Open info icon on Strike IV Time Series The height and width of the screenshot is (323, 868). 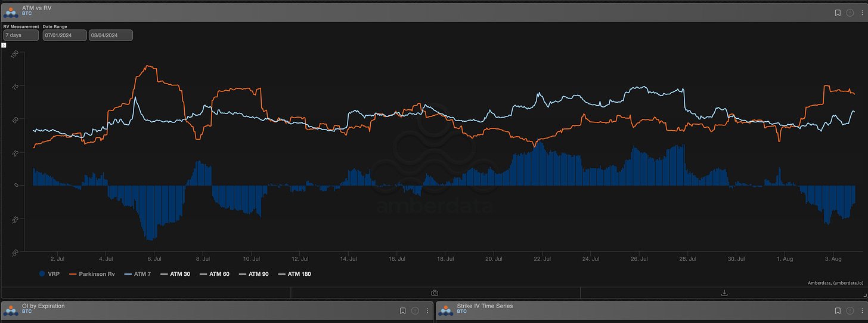850,310
